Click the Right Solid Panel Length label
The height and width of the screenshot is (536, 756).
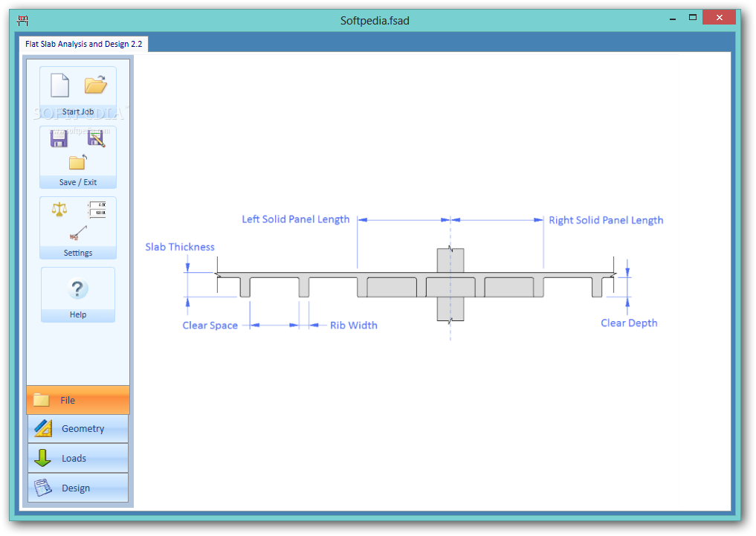(606, 220)
